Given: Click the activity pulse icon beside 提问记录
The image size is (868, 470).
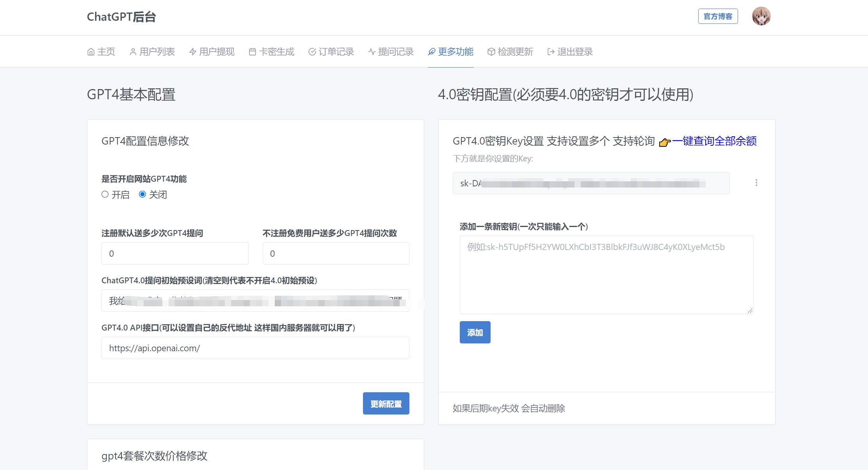Looking at the screenshot, I should [x=372, y=52].
